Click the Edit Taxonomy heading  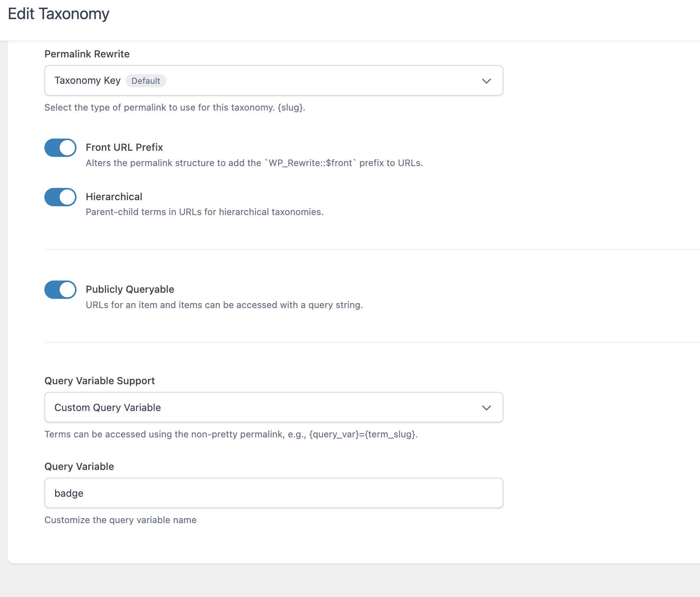coord(59,14)
